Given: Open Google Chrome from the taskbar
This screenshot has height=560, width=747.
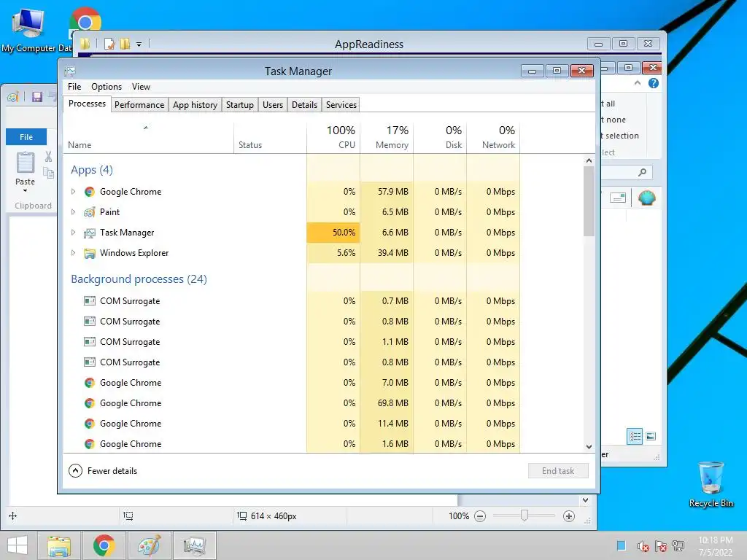Looking at the screenshot, I should pos(104,545).
